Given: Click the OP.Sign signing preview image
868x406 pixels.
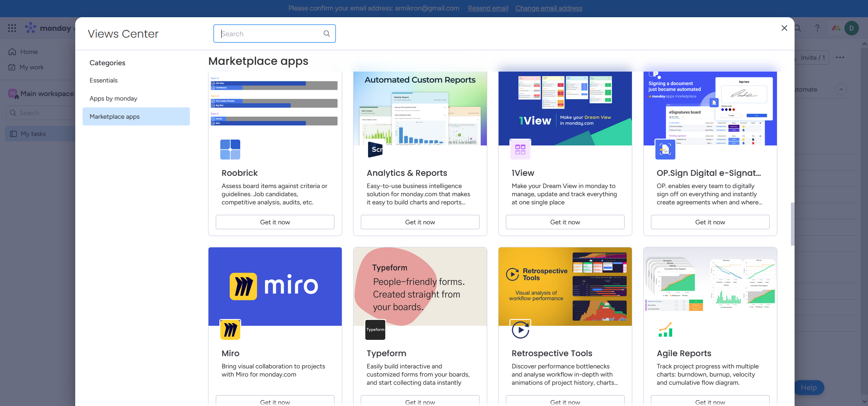Looking at the screenshot, I should coord(710,108).
